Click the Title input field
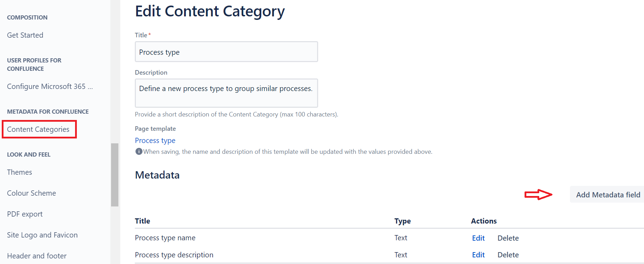 coord(226,52)
